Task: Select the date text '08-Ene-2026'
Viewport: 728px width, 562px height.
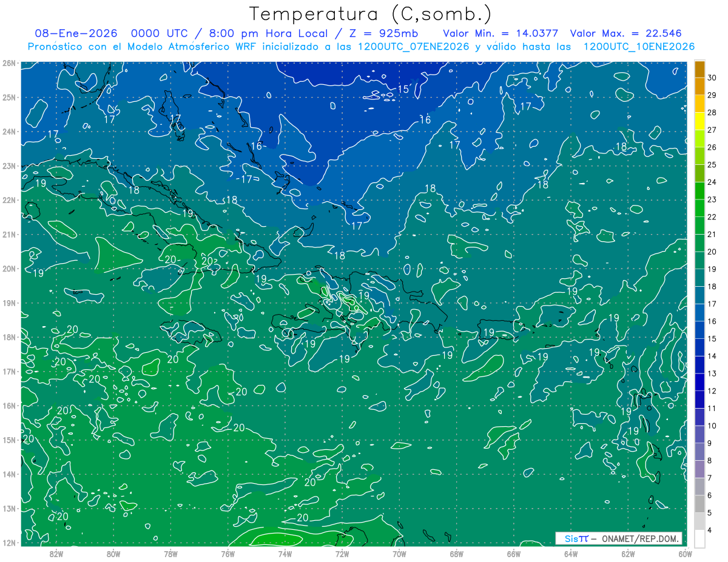Action: [75, 33]
